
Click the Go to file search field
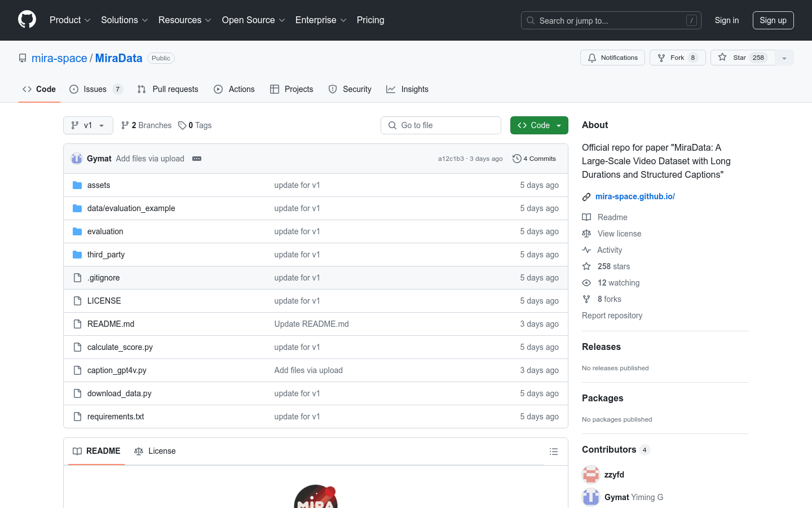coord(441,125)
